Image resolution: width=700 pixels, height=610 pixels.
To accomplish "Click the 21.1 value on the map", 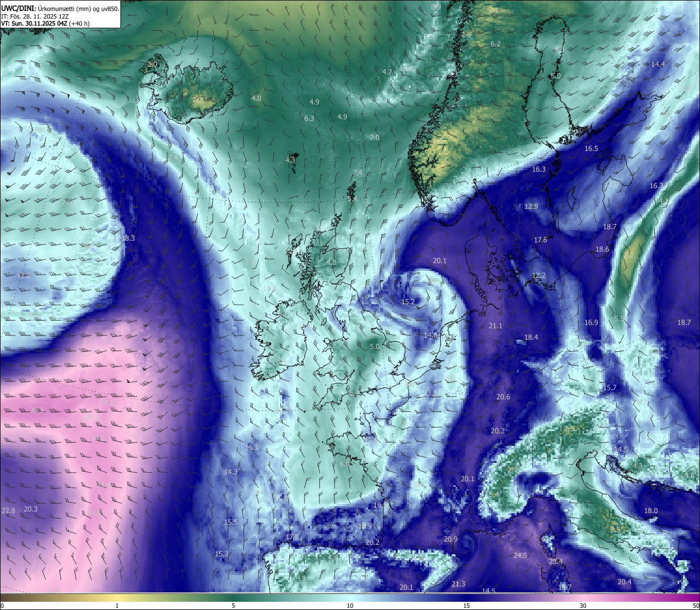I will click(495, 326).
